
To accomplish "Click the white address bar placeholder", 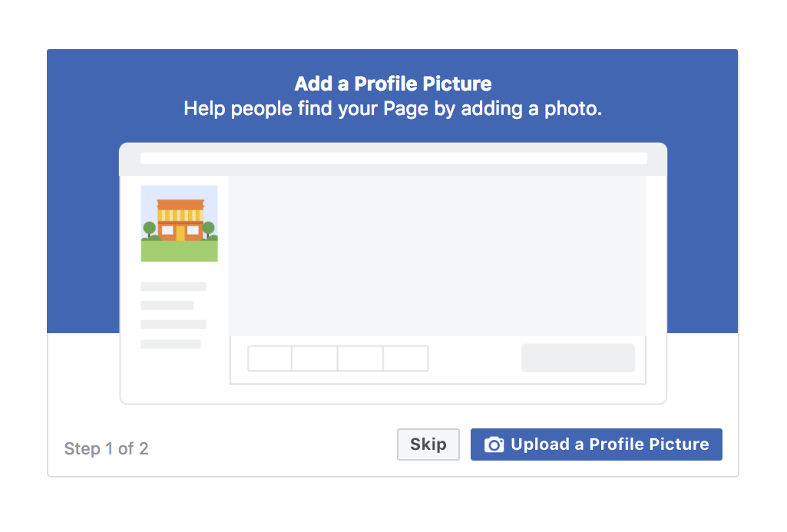I will pyautogui.click(x=393, y=157).
